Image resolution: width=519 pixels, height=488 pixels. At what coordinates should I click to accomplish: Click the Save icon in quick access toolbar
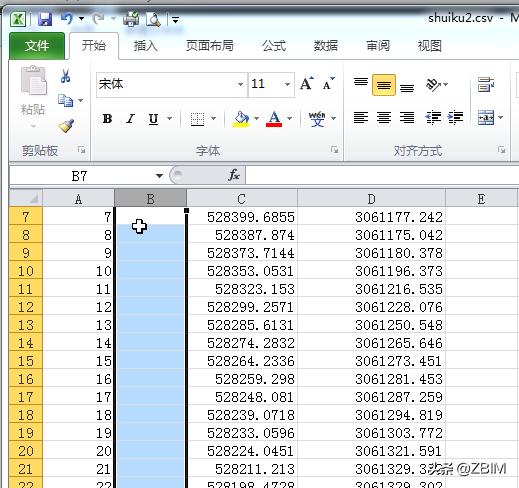[x=45, y=19]
